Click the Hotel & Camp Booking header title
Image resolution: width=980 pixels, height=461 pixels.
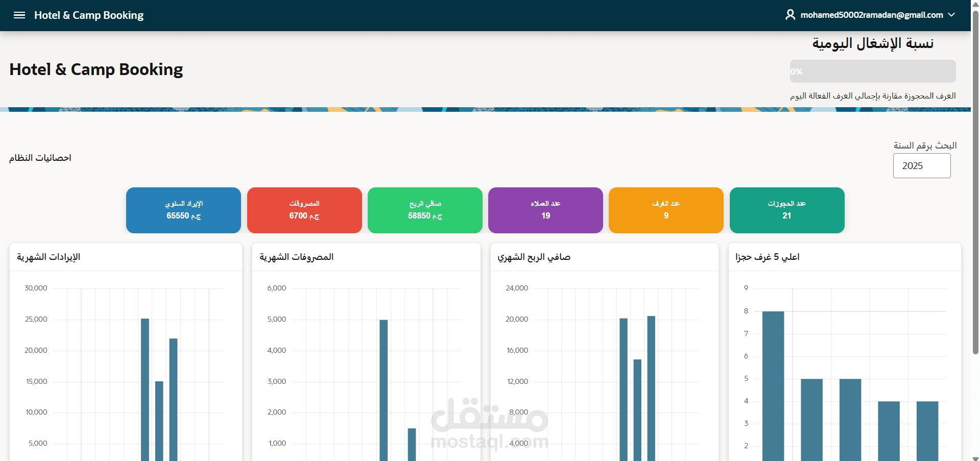click(x=89, y=15)
